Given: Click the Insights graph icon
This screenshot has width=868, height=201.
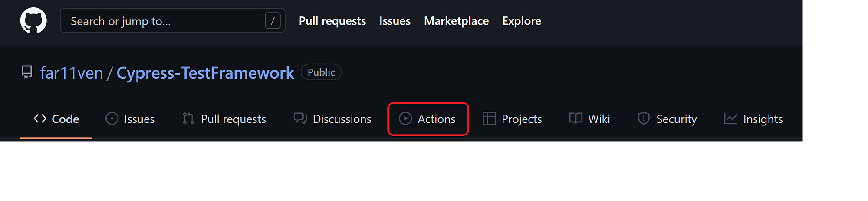Looking at the screenshot, I should pos(730,119).
